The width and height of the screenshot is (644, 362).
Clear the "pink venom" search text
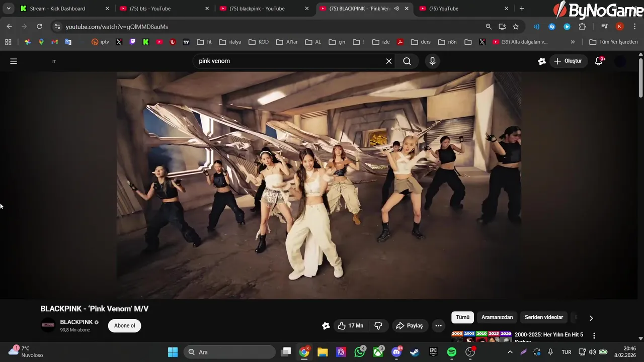click(389, 61)
